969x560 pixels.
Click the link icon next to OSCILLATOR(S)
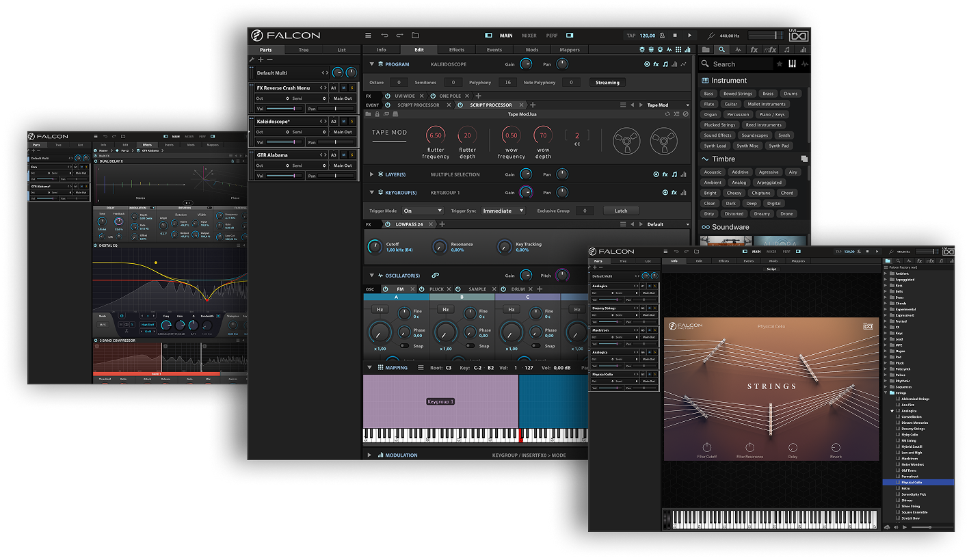click(435, 276)
